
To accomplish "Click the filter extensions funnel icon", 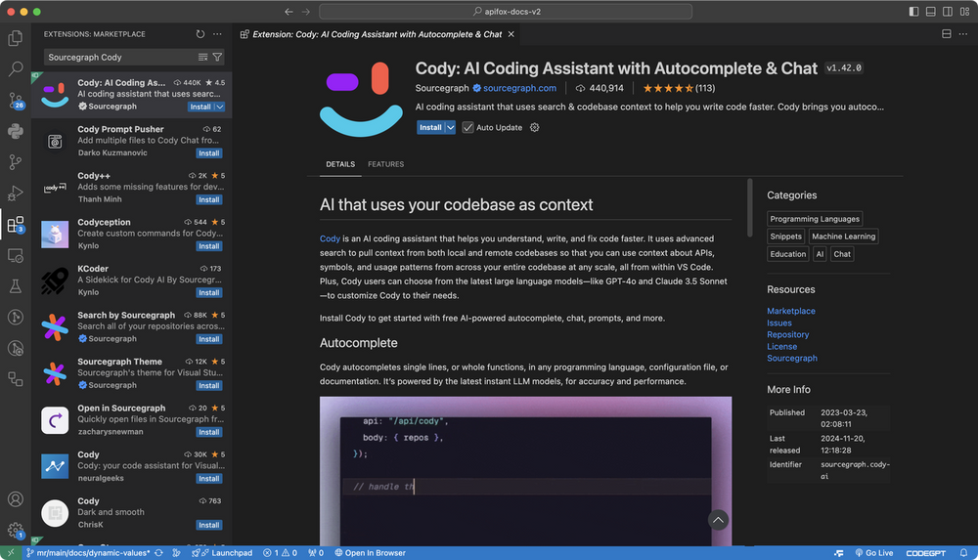I will [x=217, y=58].
